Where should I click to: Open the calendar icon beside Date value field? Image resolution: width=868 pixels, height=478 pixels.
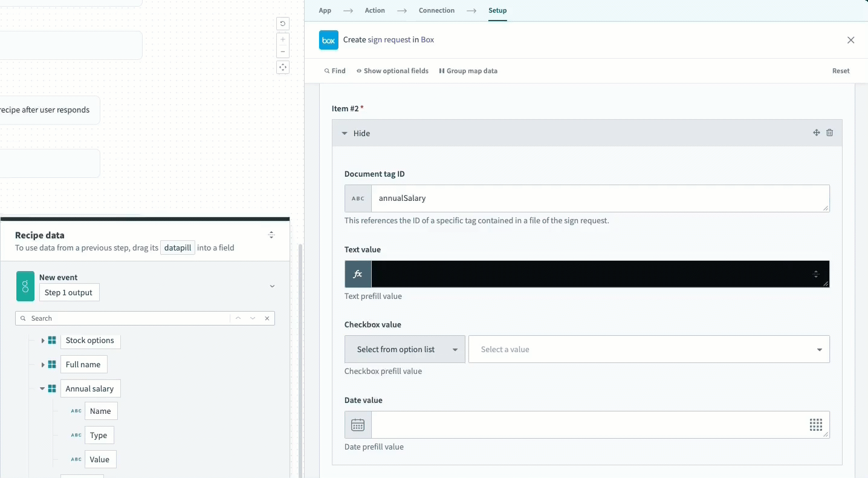click(x=357, y=425)
